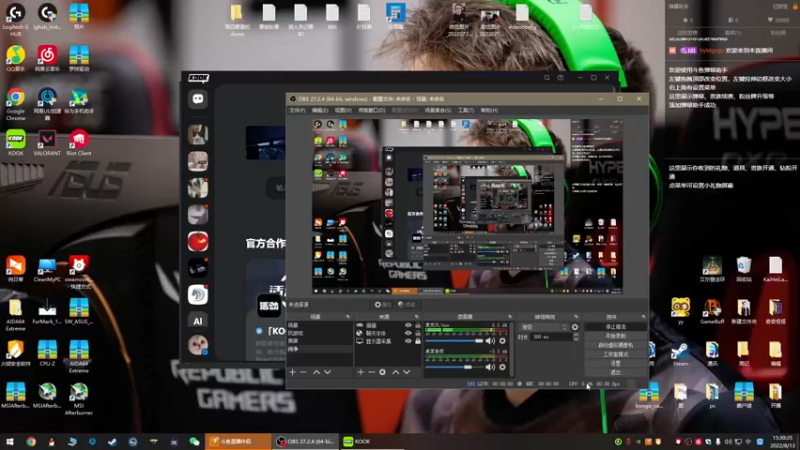800x450 pixels.
Task: Open OBS Docks (D) menu
Action: 371,110
